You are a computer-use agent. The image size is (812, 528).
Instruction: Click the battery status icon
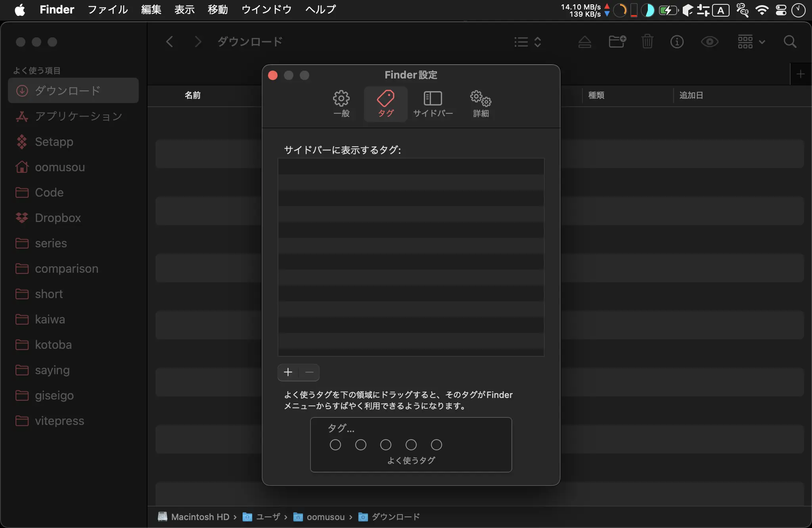(x=668, y=10)
